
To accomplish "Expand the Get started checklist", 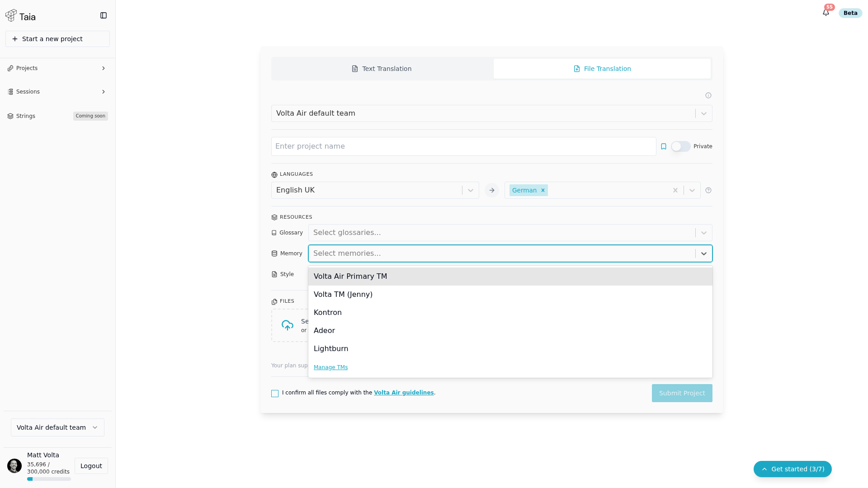I will (x=793, y=469).
